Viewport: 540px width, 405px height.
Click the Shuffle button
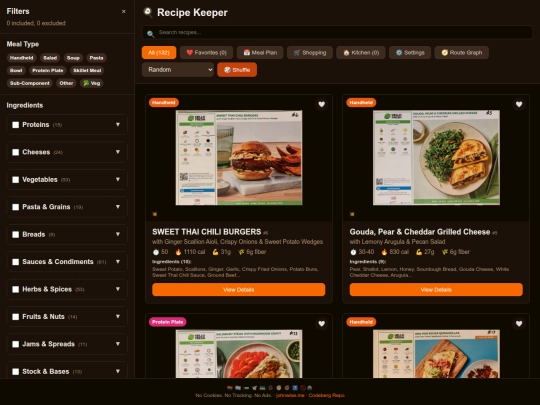point(237,70)
